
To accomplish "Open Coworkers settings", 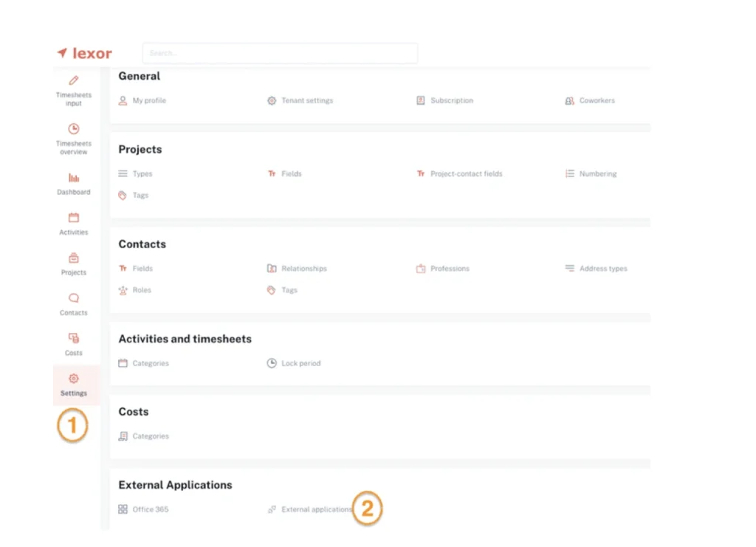I will coord(597,100).
